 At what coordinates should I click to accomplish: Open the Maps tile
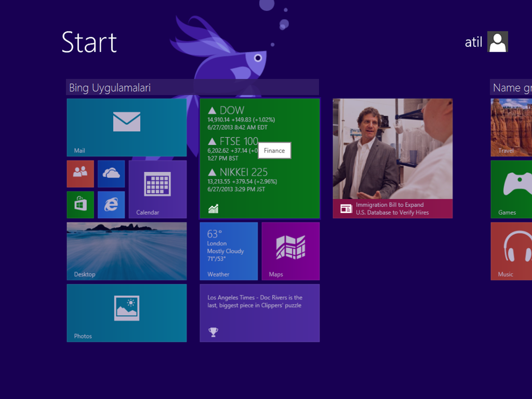pos(291,251)
